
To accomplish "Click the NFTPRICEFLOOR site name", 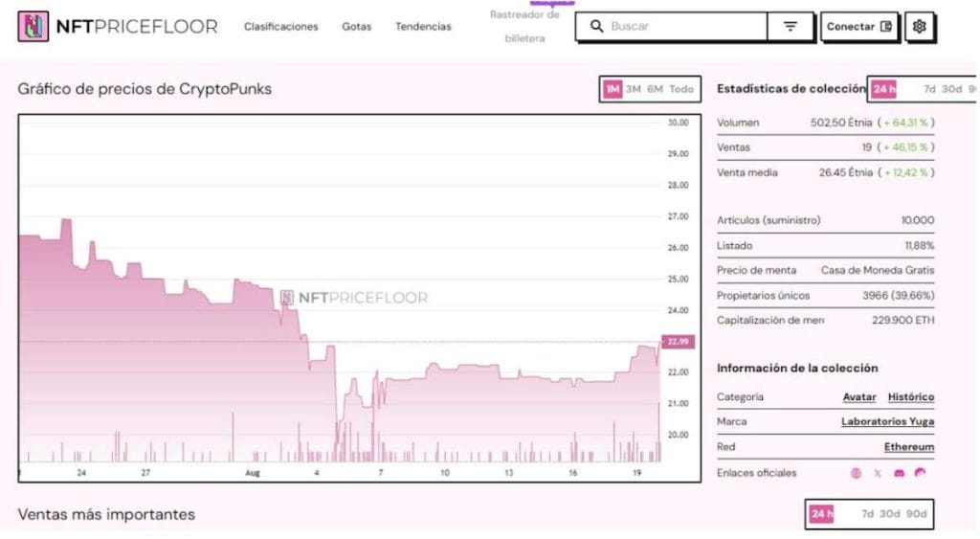I will click(x=137, y=26).
